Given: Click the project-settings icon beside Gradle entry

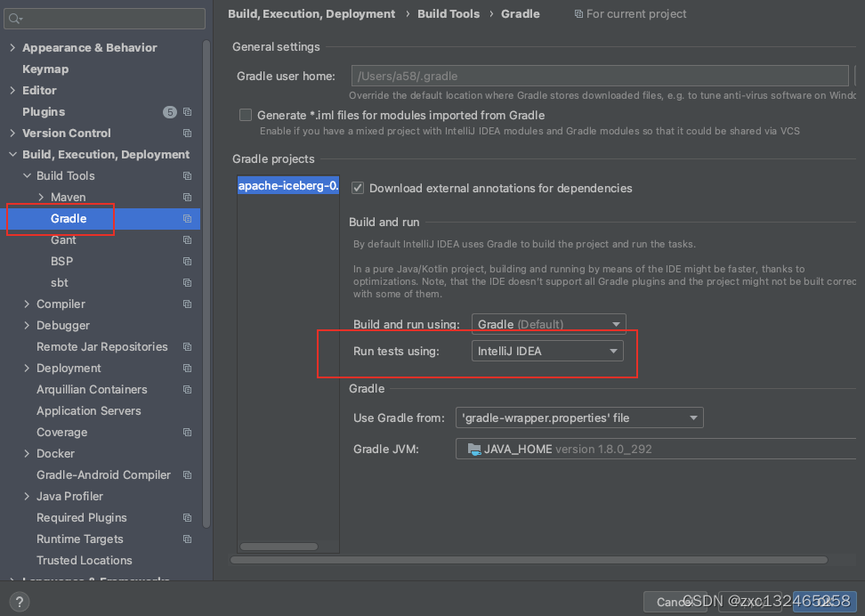Looking at the screenshot, I should point(187,218).
